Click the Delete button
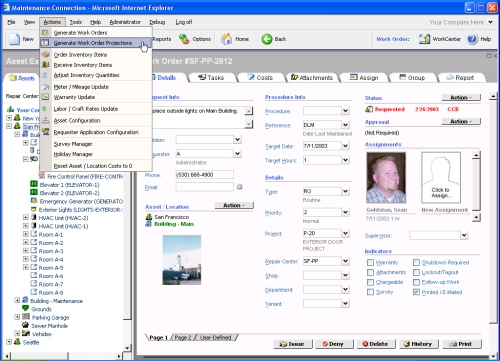This screenshot has height=361, width=500. [376, 344]
